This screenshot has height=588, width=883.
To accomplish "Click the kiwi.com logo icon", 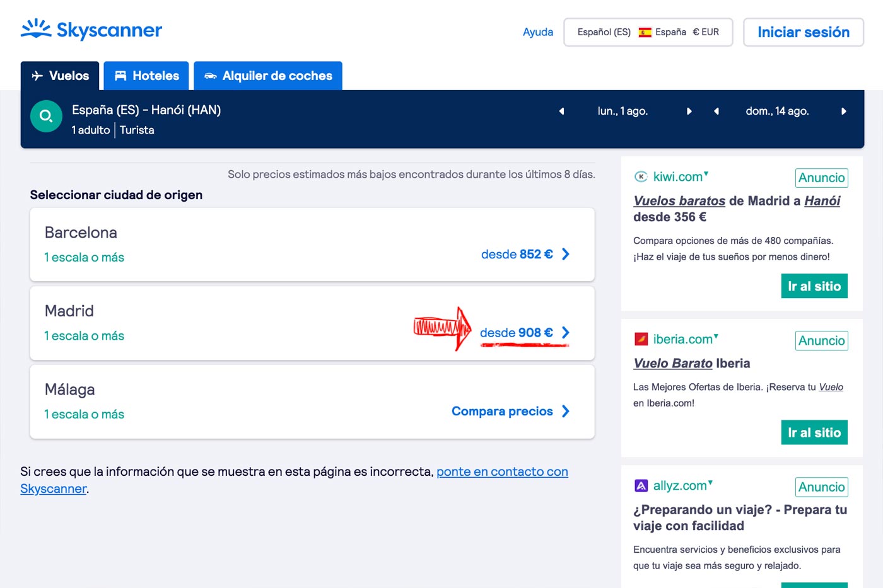I will (641, 177).
